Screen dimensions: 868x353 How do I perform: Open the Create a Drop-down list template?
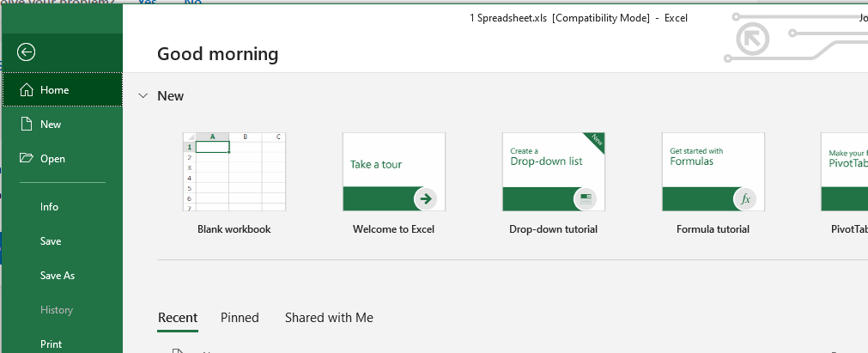pyautogui.click(x=554, y=172)
